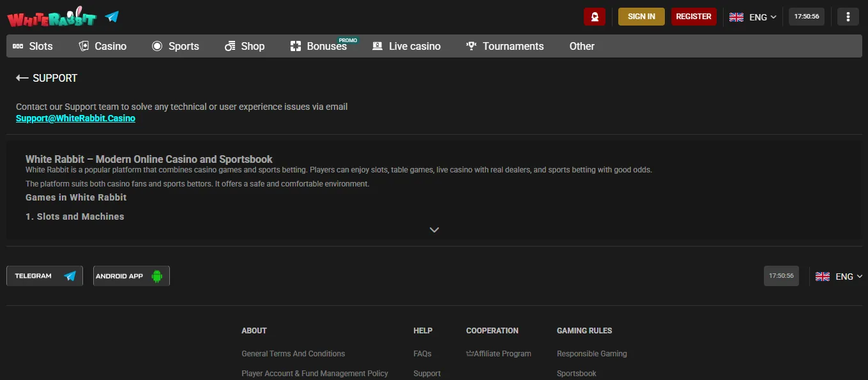Image resolution: width=868 pixels, height=380 pixels.
Task: Open the Responsible Gaming link
Action: (592, 354)
